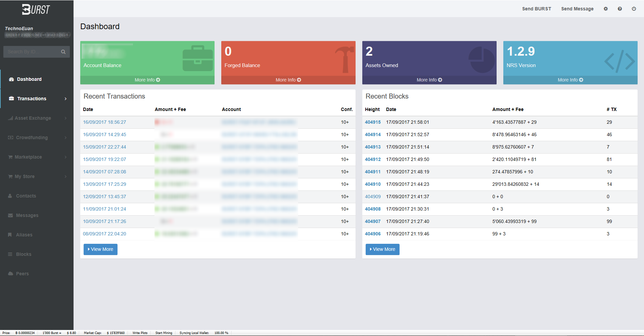The width and height of the screenshot is (644, 336).
Task: Open transaction dated 13/09/2017 17:25:29
Action: [x=104, y=184]
